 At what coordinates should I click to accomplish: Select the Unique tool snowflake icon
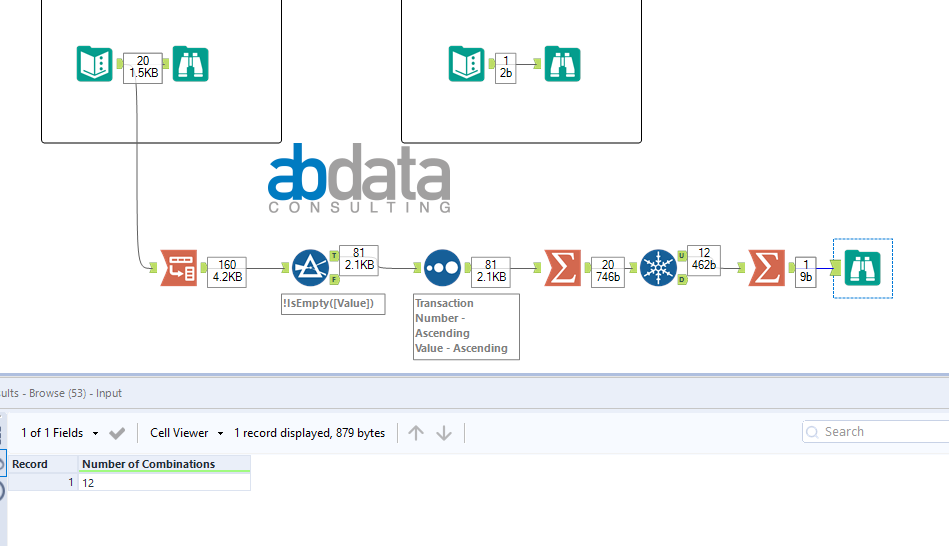point(658,268)
